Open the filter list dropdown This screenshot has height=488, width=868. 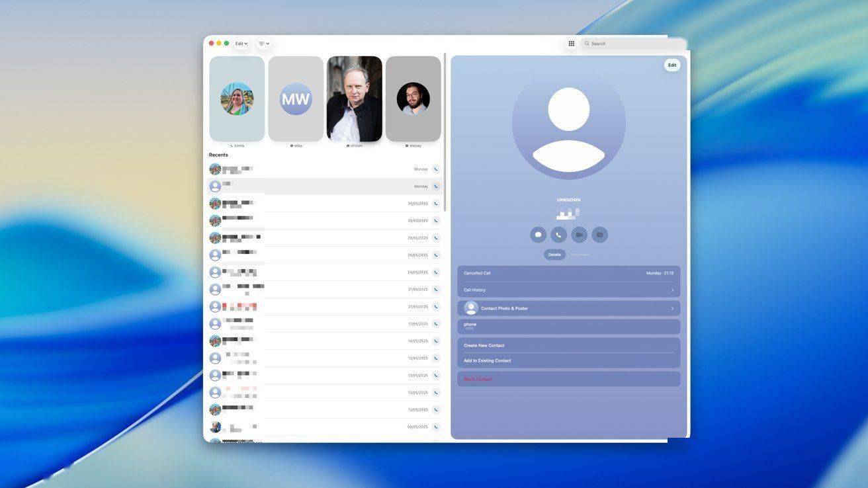point(264,44)
